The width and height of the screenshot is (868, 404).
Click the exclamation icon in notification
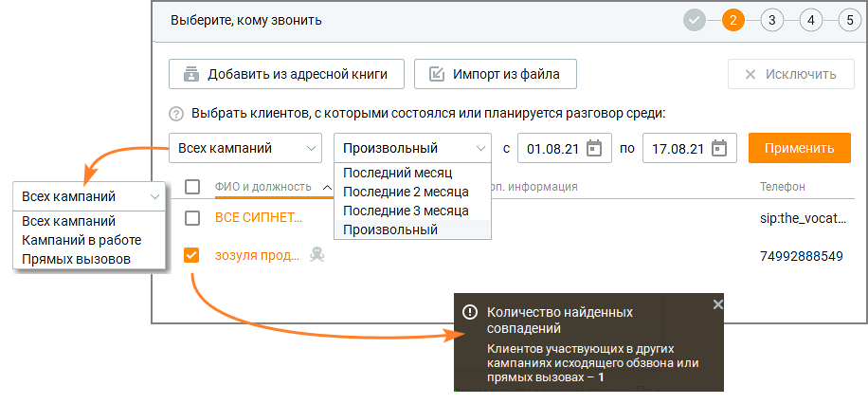[470, 312]
